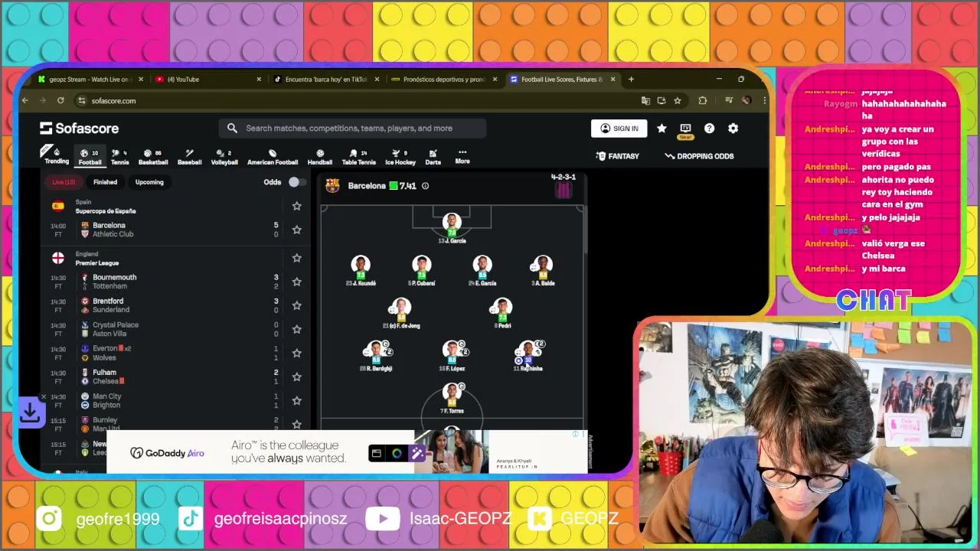This screenshot has width=980, height=551.
Task: Select goalkeeper J. García in the lineup
Action: tap(452, 229)
